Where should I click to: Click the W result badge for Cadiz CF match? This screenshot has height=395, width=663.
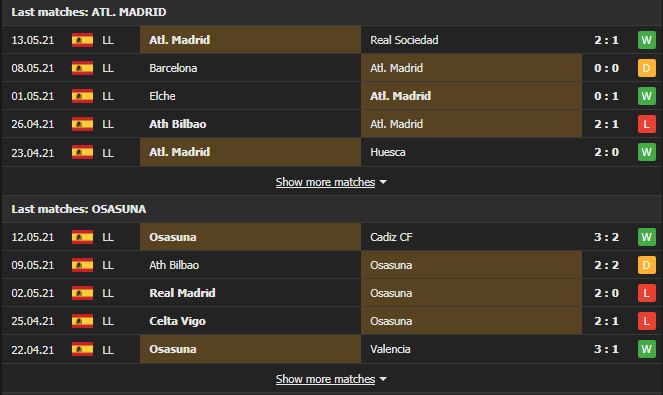point(647,237)
